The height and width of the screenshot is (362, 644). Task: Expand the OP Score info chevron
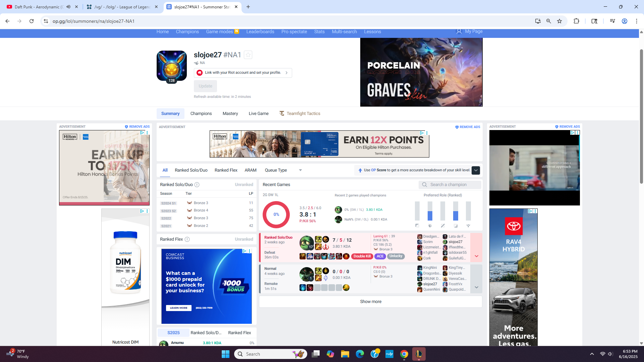point(476,170)
